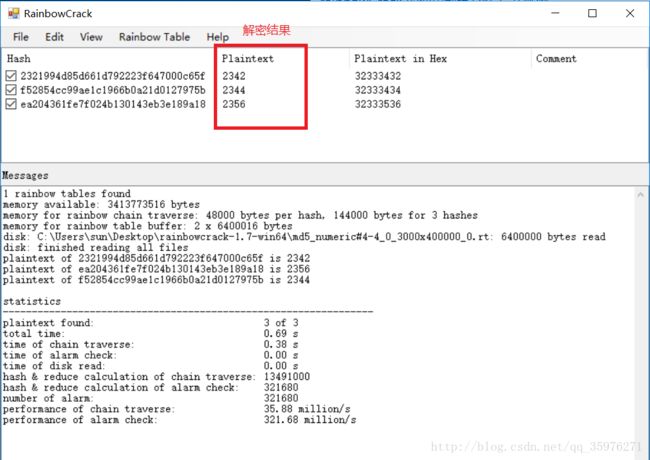Open the Edit menu
The height and width of the screenshot is (460, 650).
[54, 37]
